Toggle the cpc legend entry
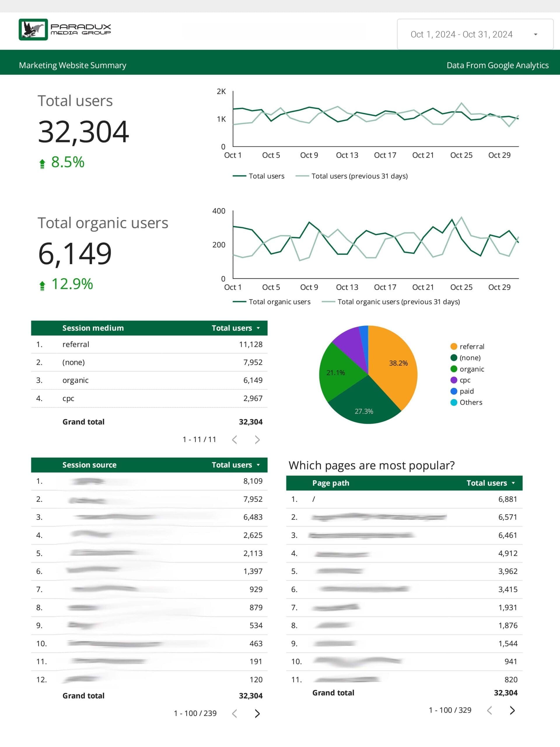This screenshot has height=747, width=560. [x=461, y=380]
